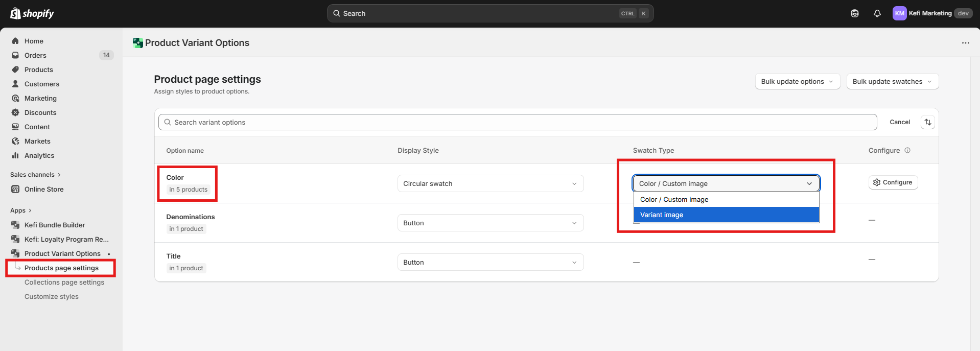
Task: Click the KM account avatar
Action: pos(899,13)
